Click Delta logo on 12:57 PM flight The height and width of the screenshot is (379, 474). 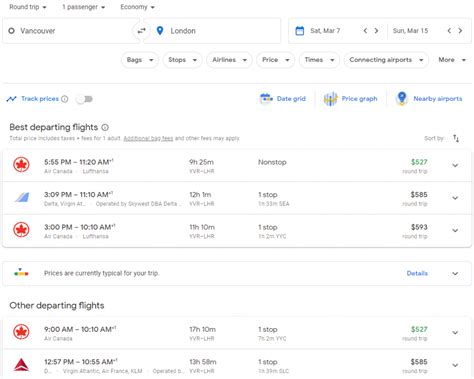[x=21, y=365]
